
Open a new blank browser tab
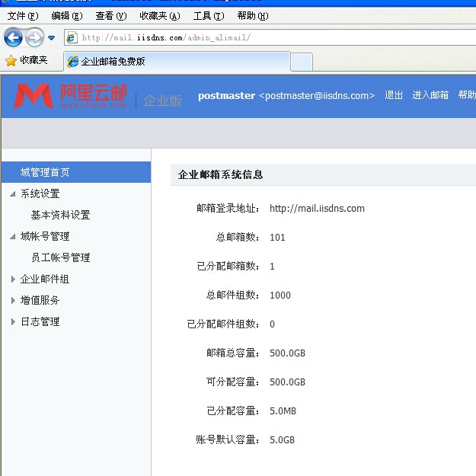(x=302, y=61)
